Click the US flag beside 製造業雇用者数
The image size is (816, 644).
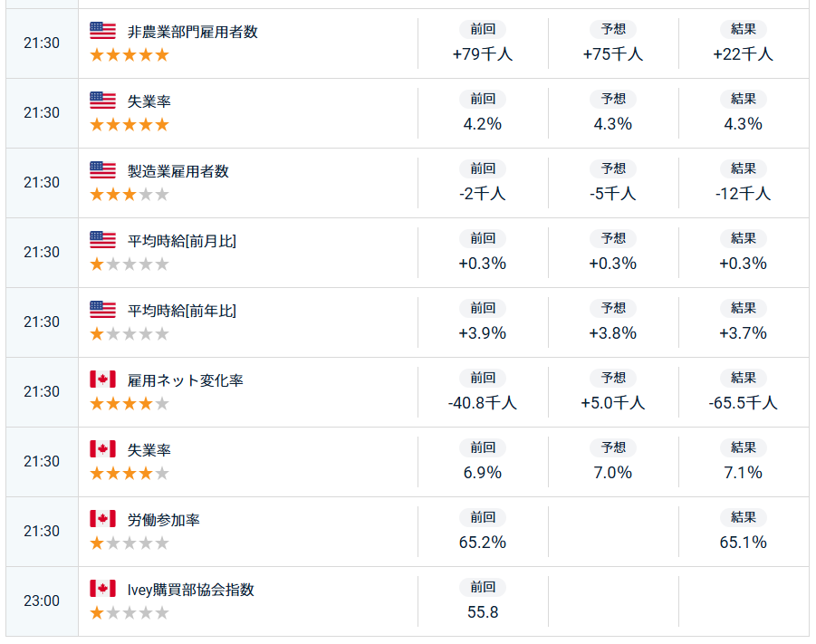tap(102, 170)
